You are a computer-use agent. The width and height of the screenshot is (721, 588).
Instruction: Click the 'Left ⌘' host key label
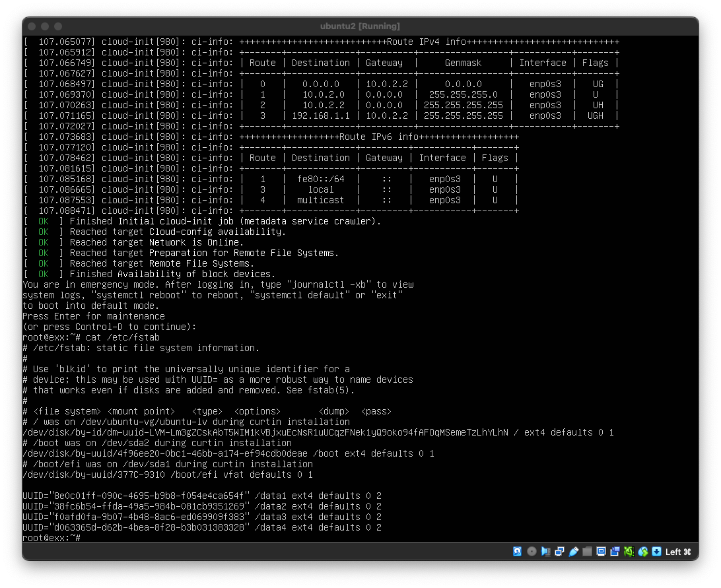click(x=678, y=552)
